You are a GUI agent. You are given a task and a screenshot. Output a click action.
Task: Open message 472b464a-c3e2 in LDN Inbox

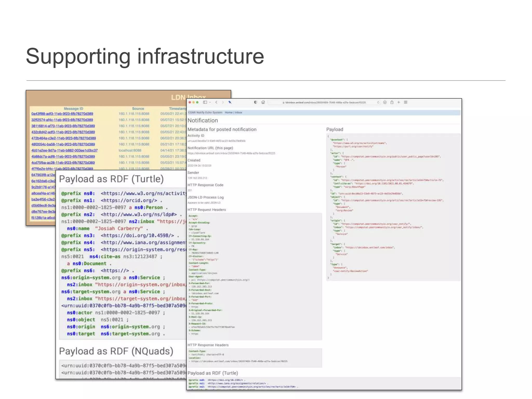64,138
